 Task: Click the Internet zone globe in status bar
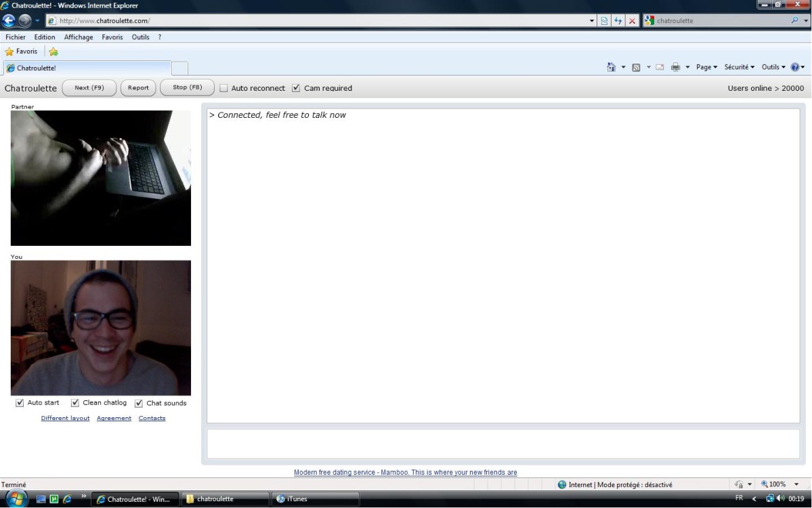coord(562,485)
